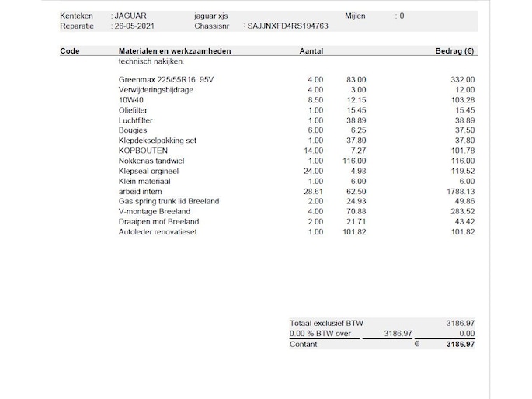
Task: Click the Totaal exclusief BTW amount
Action: pyautogui.click(x=461, y=324)
